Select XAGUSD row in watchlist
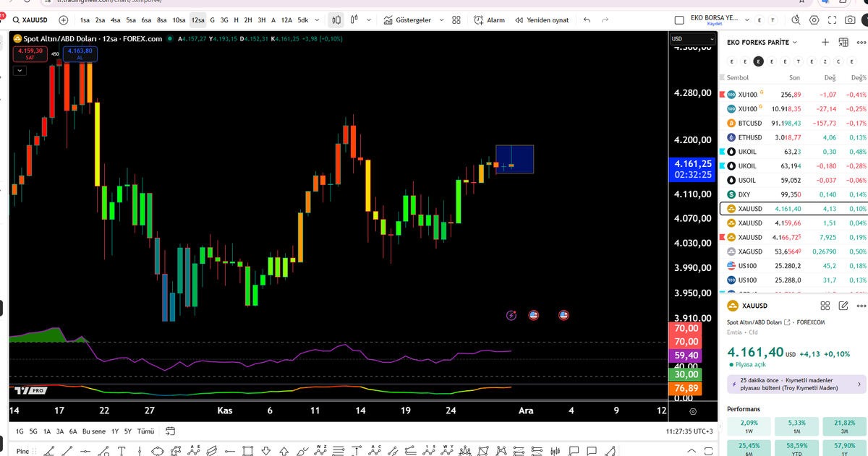868x456 pixels. [793, 251]
